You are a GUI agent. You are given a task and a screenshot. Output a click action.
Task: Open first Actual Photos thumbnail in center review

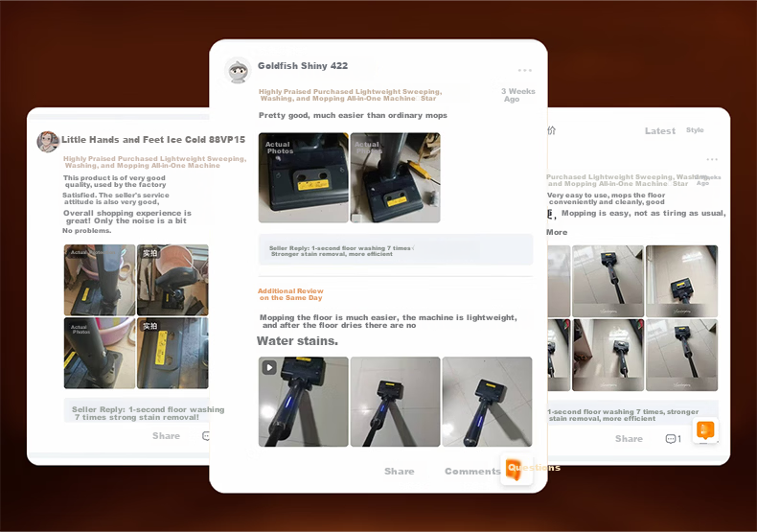pos(303,177)
